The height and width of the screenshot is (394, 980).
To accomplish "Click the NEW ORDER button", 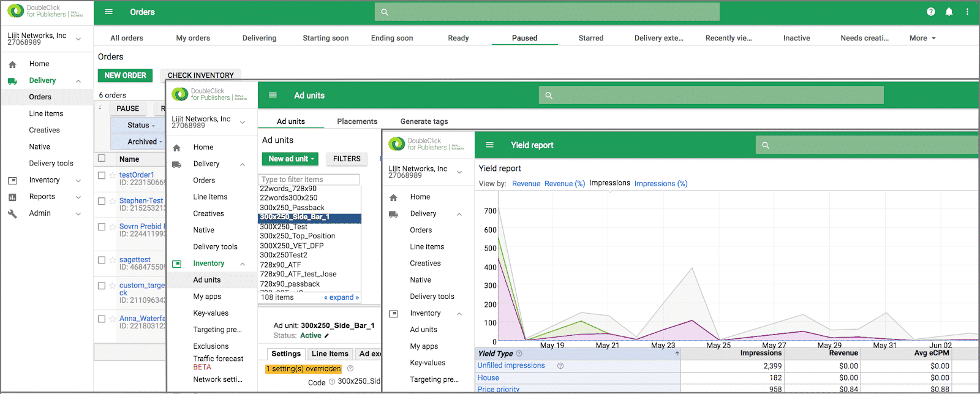I will [x=125, y=75].
